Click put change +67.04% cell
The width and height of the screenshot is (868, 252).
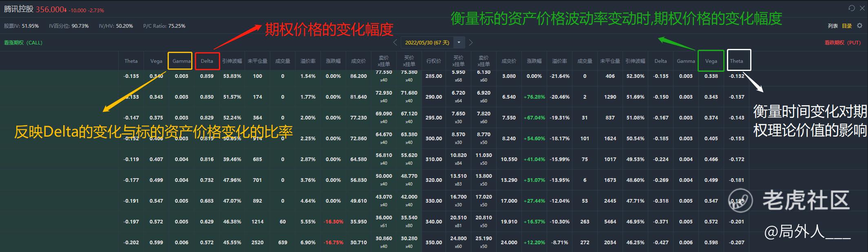[534, 118]
